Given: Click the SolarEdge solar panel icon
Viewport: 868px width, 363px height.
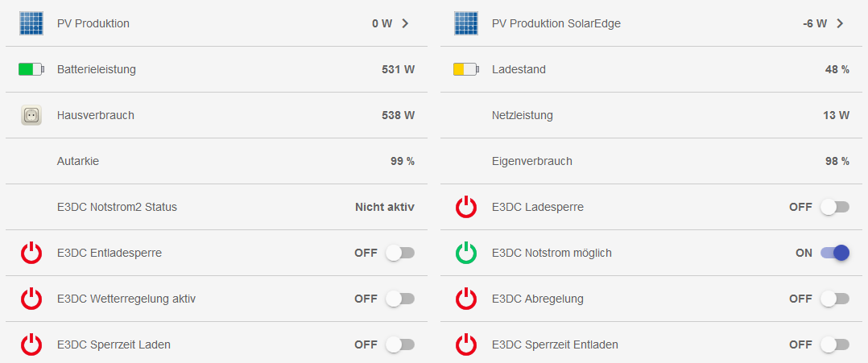Looking at the screenshot, I should pyautogui.click(x=465, y=23).
